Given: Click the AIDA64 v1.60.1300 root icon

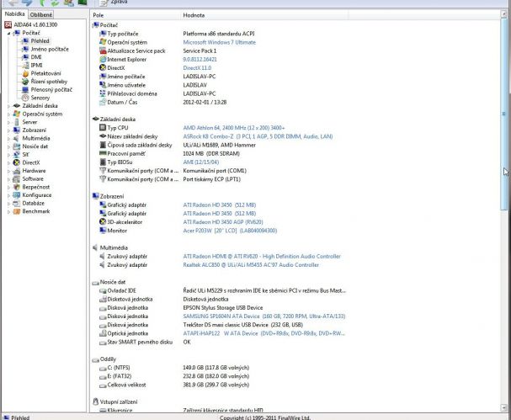Looking at the screenshot, I should [x=8, y=24].
